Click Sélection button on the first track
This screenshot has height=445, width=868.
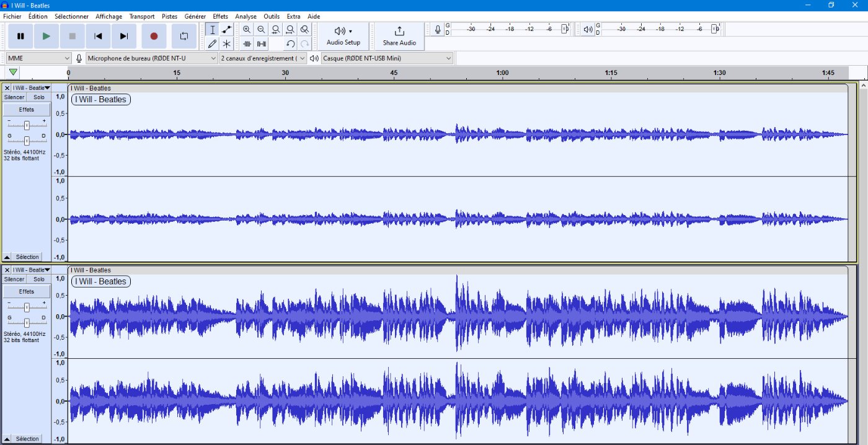27,257
